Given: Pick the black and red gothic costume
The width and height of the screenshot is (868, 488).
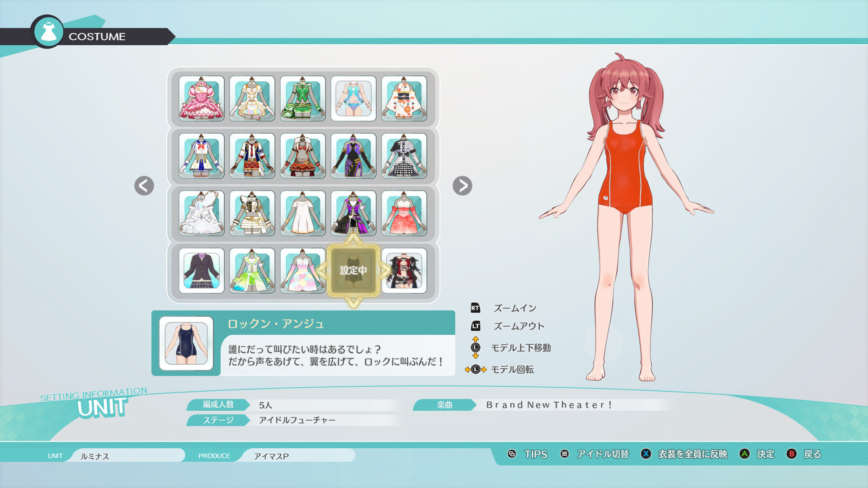Looking at the screenshot, I should pos(404,271).
